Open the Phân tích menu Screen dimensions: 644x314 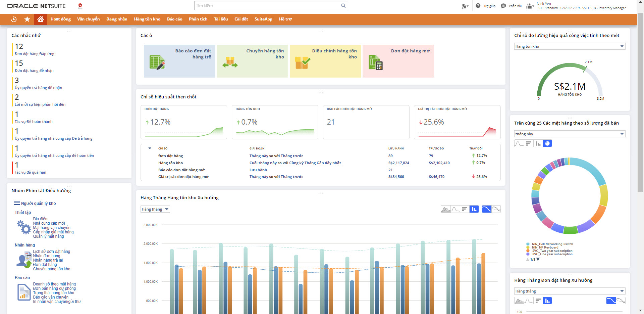pos(198,19)
